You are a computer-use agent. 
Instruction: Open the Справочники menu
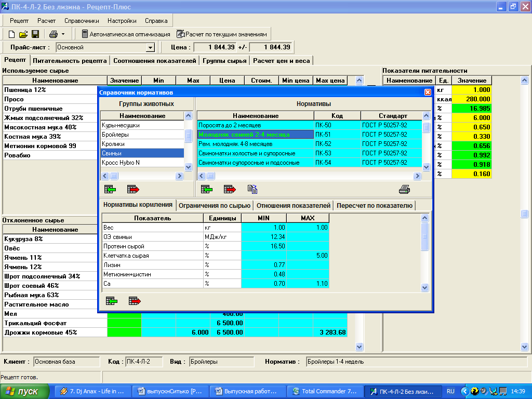(82, 21)
